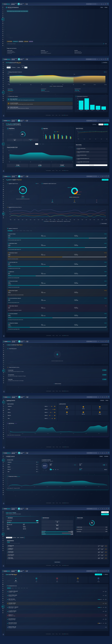Viewport: 112px width, 644px height.
Task: Select the Temperature prediction type tab
Action: point(14,67)
